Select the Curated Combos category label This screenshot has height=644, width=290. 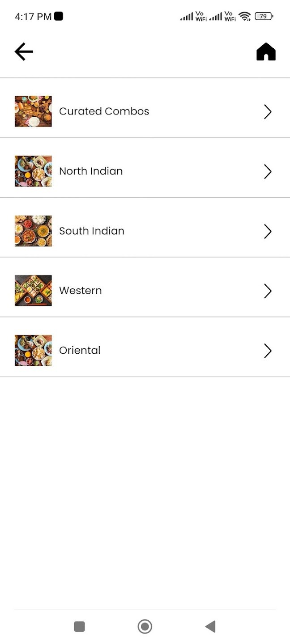point(104,111)
